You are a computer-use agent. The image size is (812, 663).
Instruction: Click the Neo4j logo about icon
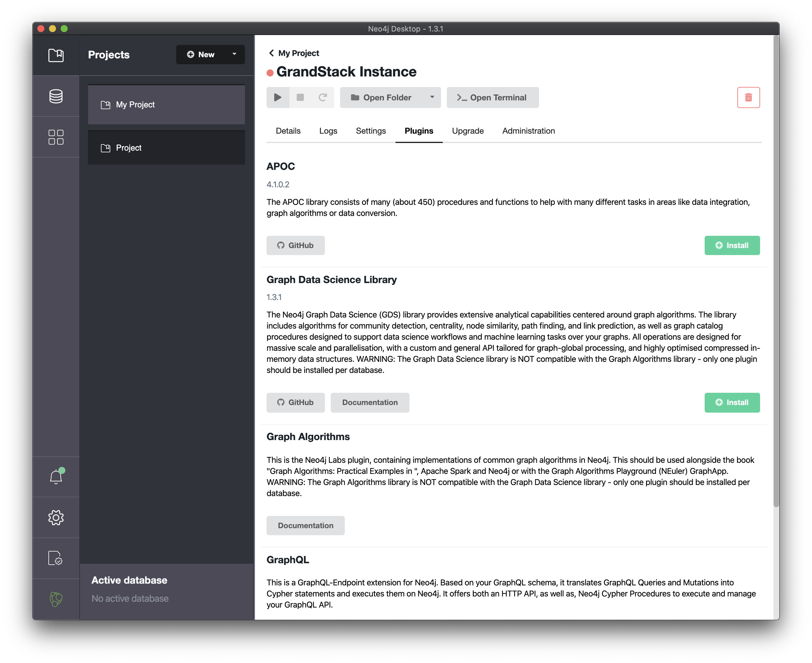coord(56,599)
